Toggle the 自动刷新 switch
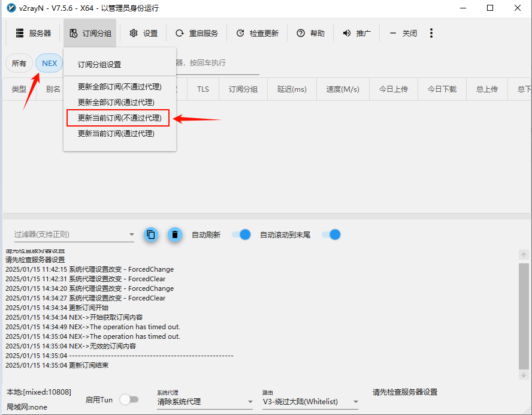532x415 pixels. click(x=241, y=234)
